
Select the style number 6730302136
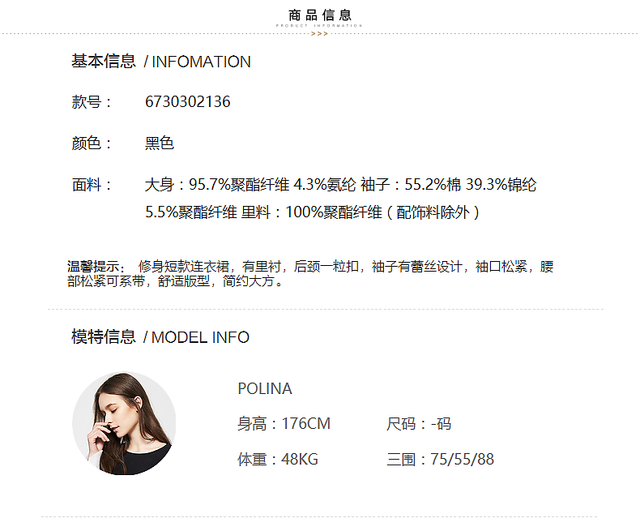click(188, 102)
